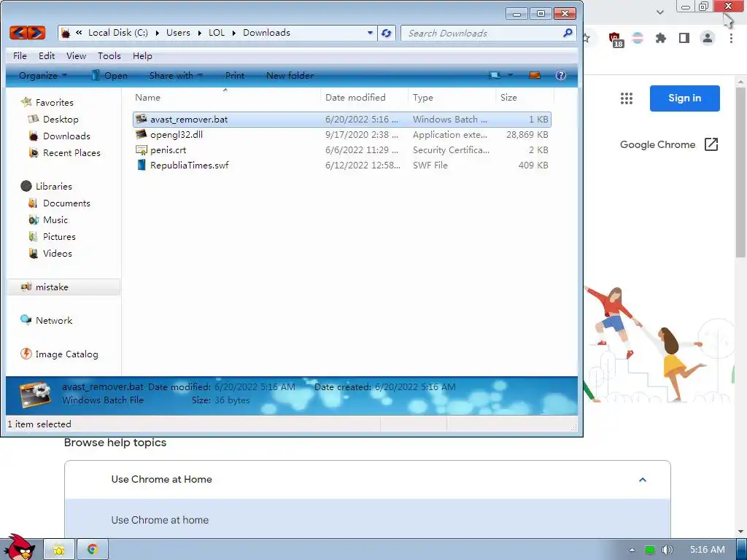Open the View menu
Screen dimensions: 747x560
click(76, 55)
